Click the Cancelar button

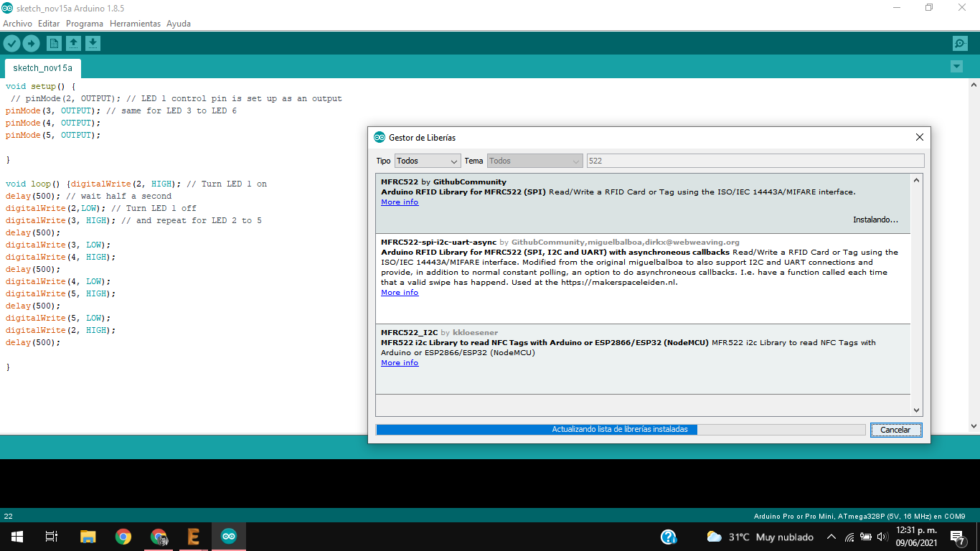click(x=895, y=430)
